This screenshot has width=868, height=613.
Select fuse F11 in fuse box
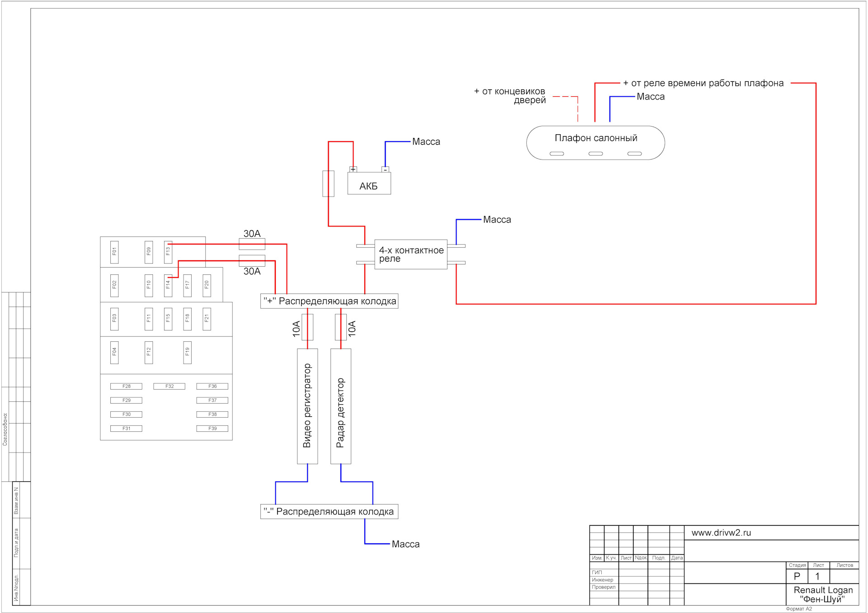pyautogui.click(x=149, y=319)
